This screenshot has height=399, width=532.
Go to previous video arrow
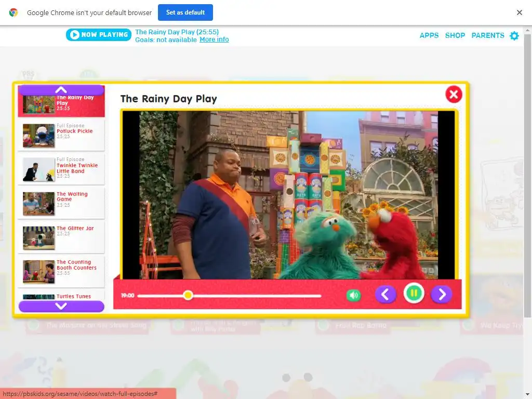385,294
